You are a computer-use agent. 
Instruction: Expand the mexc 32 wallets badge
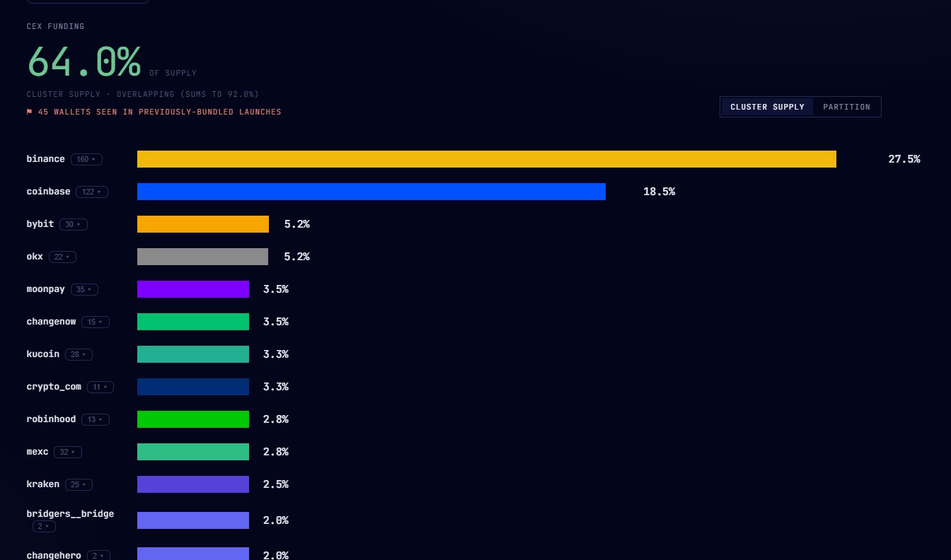point(68,452)
